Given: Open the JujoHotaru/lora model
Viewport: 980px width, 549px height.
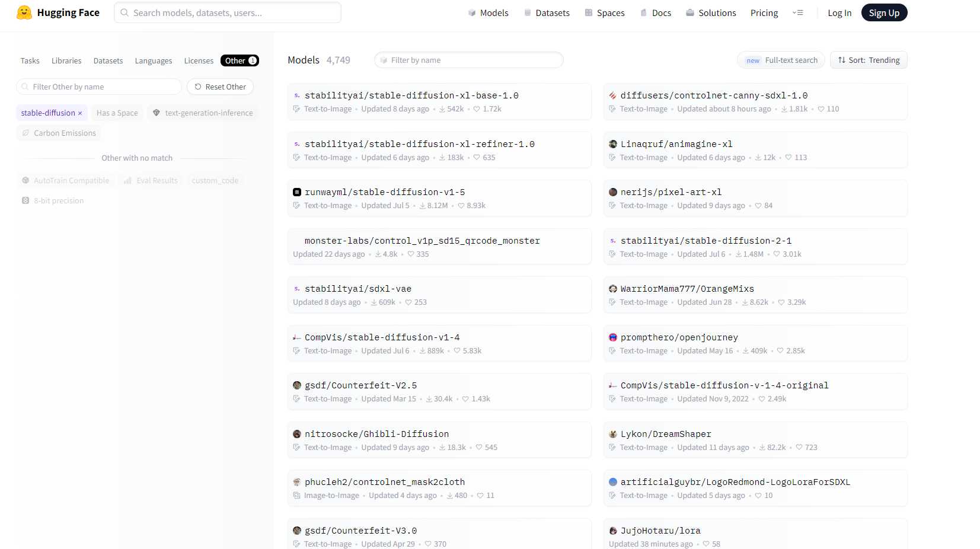Looking at the screenshot, I should click(x=755, y=534).
